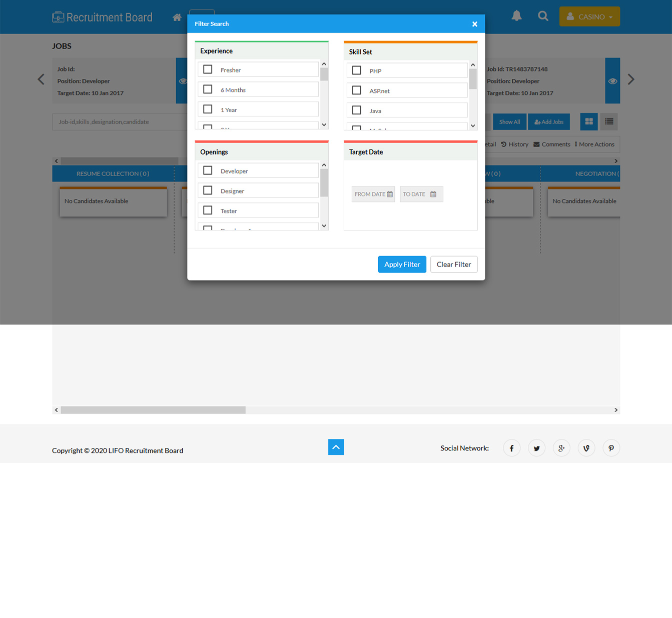The height and width of the screenshot is (618, 672).
Task: Expand the More Actions menu
Action: click(x=595, y=144)
